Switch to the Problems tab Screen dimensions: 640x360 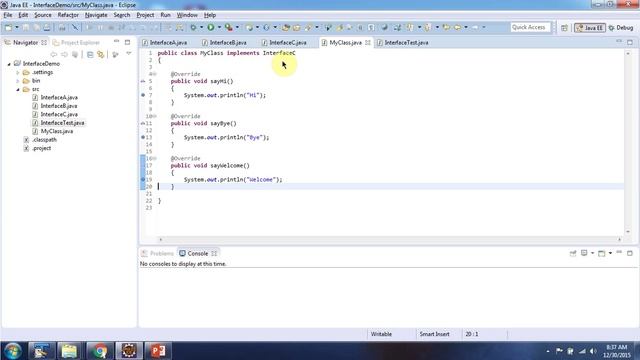point(158,253)
